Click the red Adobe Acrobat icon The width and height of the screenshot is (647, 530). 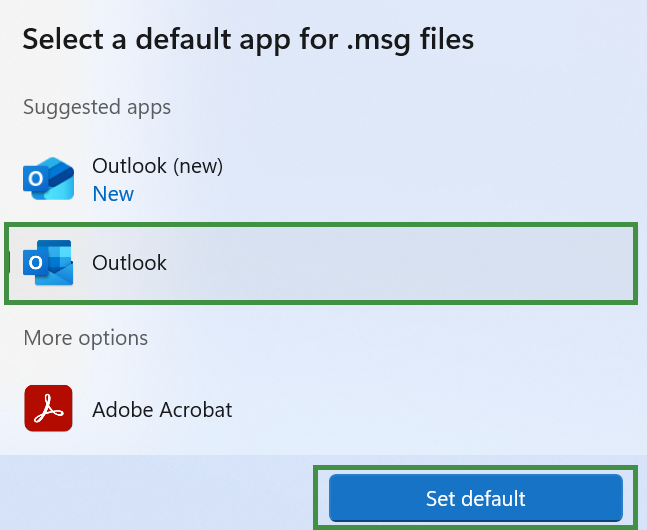48,409
